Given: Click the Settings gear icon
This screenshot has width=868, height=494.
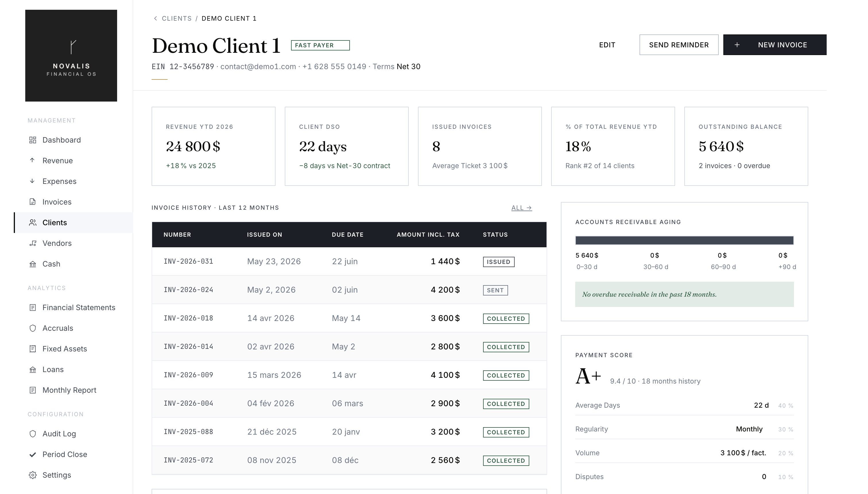Looking at the screenshot, I should click(33, 475).
